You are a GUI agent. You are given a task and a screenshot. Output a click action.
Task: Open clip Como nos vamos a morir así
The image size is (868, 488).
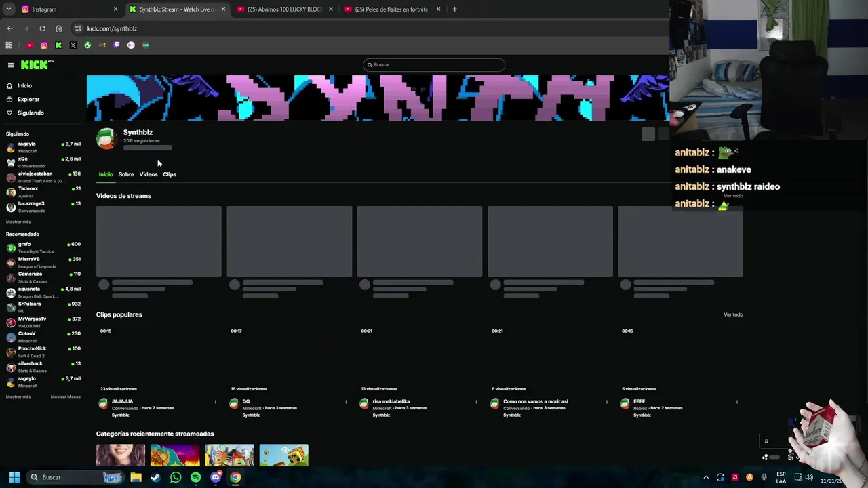(536, 401)
